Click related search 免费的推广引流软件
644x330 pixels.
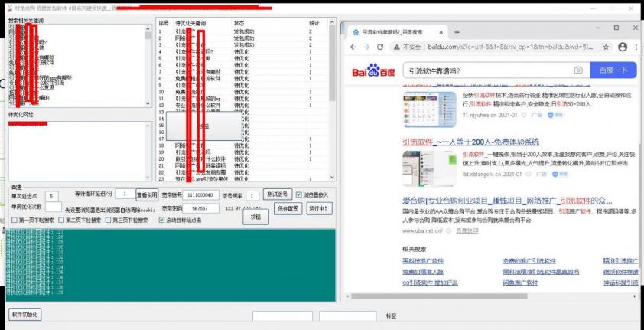coord(529,261)
